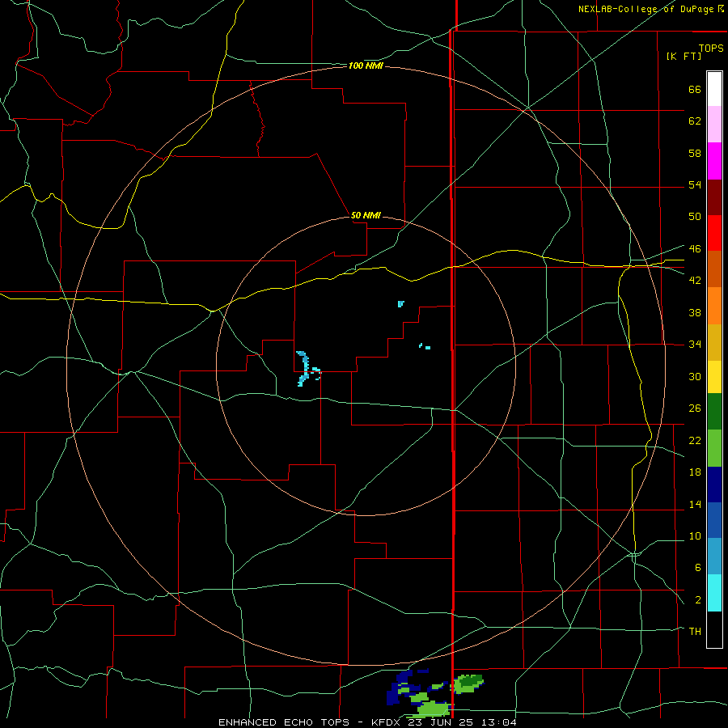Click the legend value '34'
The image size is (728, 728).
[695, 344]
